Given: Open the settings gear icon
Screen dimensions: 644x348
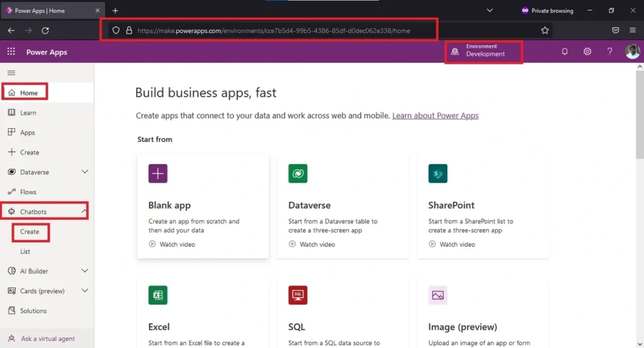Looking at the screenshot, I should [x=587, y=52].
